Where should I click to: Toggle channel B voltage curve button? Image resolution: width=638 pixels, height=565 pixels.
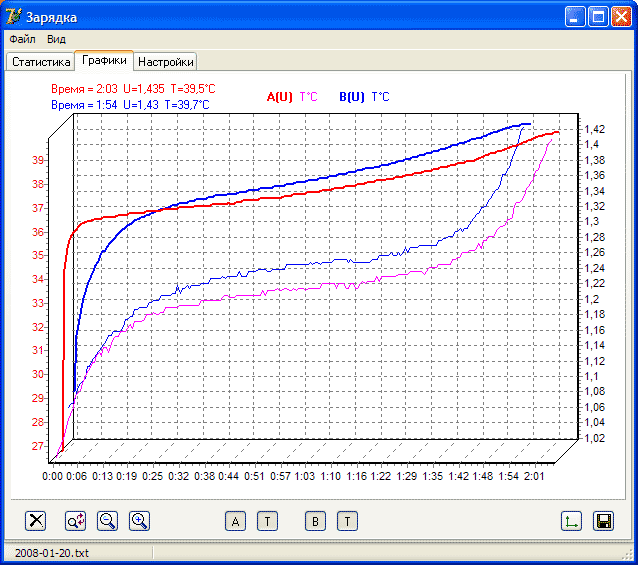[x=315, y=520]
